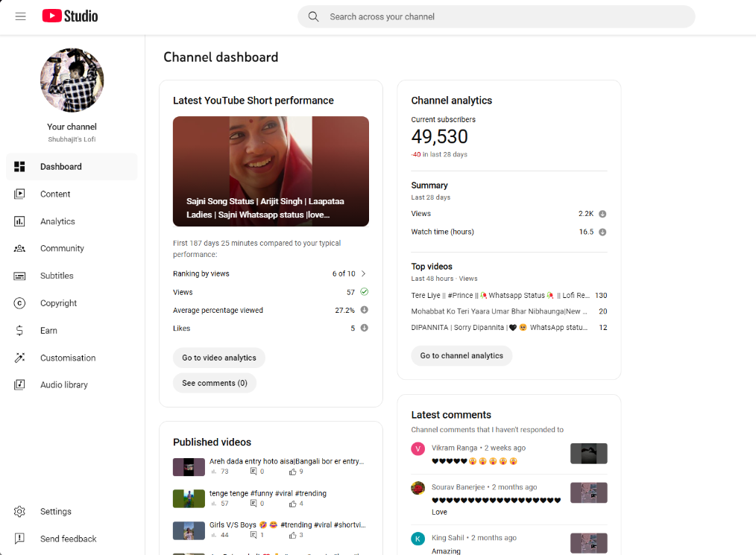Click comments icon on tenge tenge video

pyautogui.click(x=253, y=504)
